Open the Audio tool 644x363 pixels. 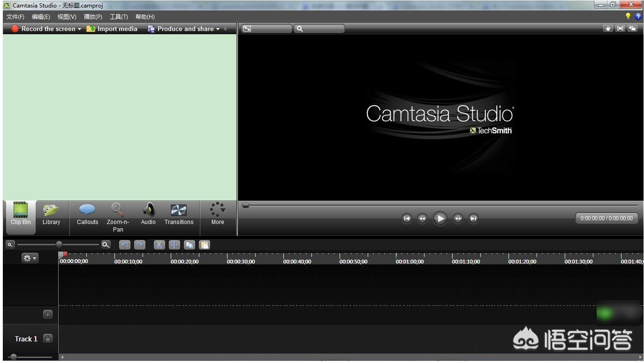148,214
